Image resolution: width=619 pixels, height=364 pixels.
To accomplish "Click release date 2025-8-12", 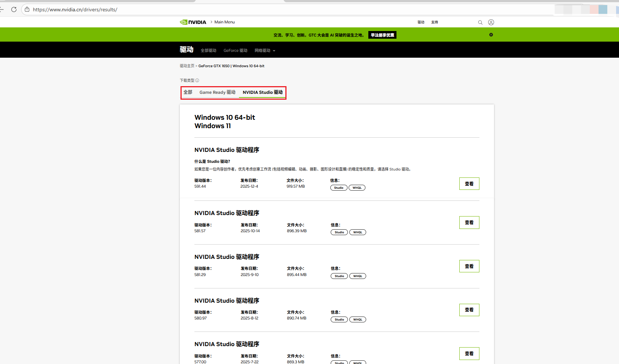I will 250,318.
